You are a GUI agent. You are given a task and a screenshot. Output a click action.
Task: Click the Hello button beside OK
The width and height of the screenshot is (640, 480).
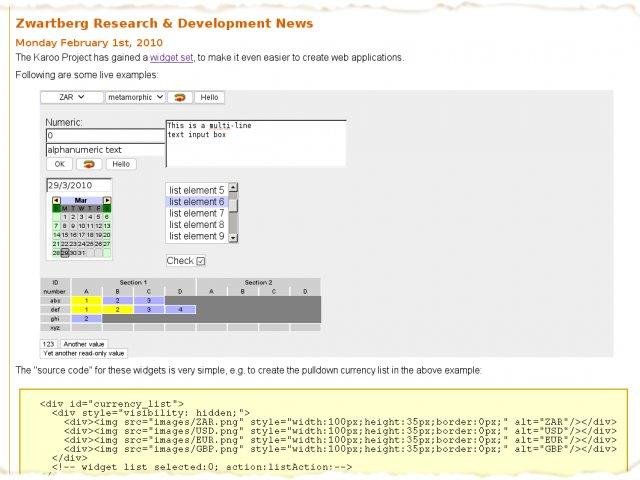point(121,164)
